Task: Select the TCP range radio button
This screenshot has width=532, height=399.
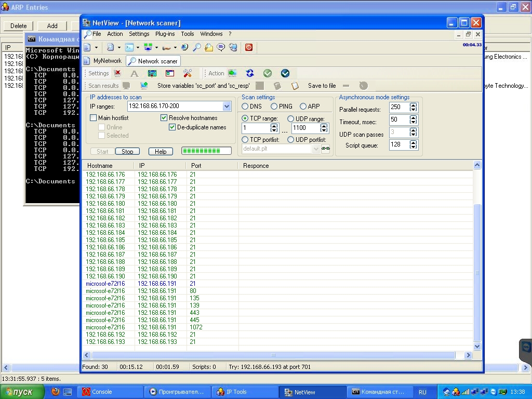Action: point(245,118)
